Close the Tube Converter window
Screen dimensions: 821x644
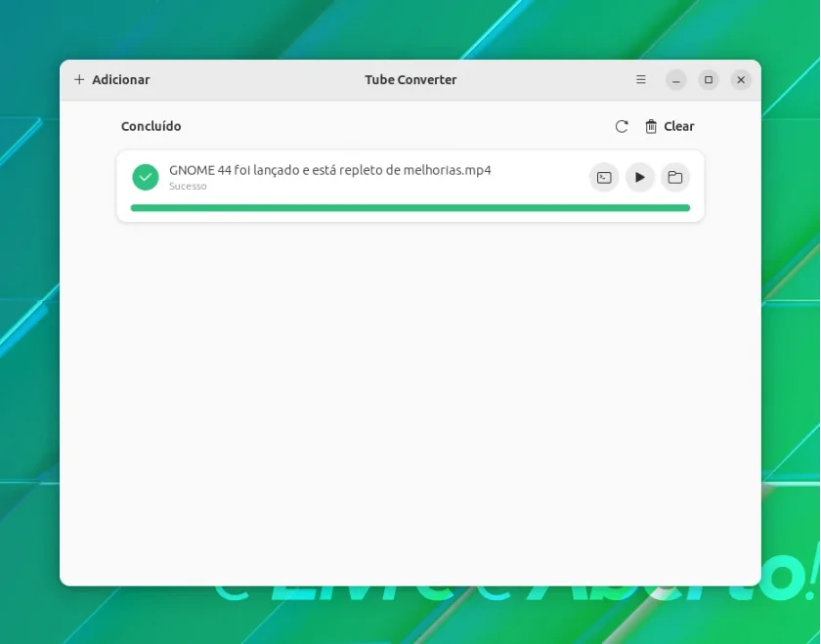(x=741, y=79)
